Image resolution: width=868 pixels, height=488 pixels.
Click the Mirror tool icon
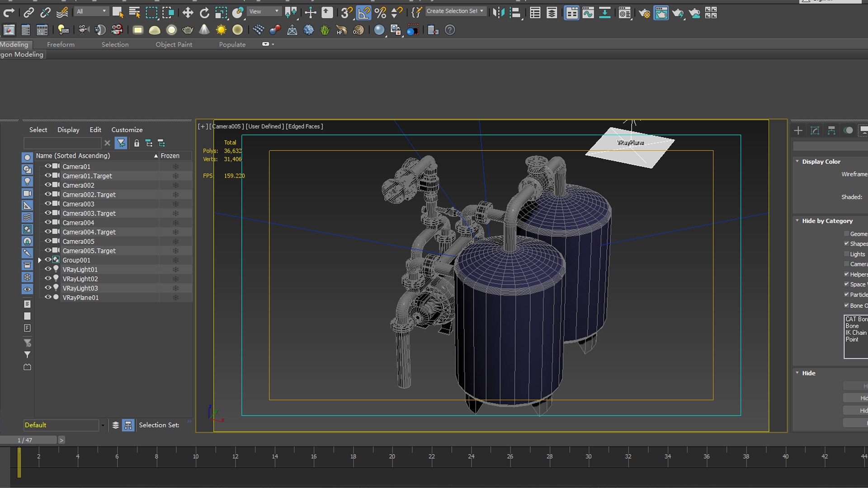tap(499, 13)
